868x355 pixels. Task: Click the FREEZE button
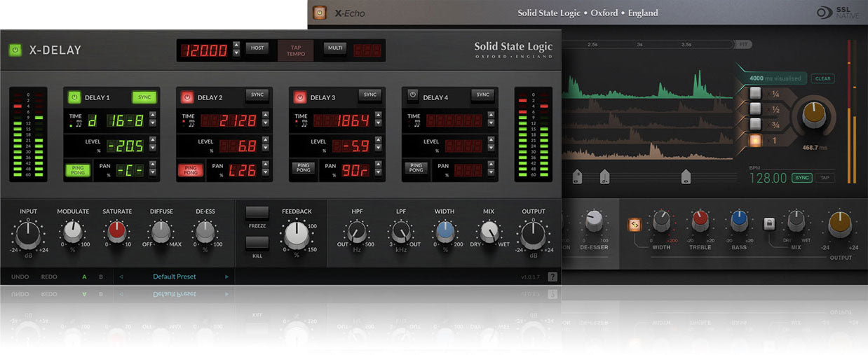(257, 213)
